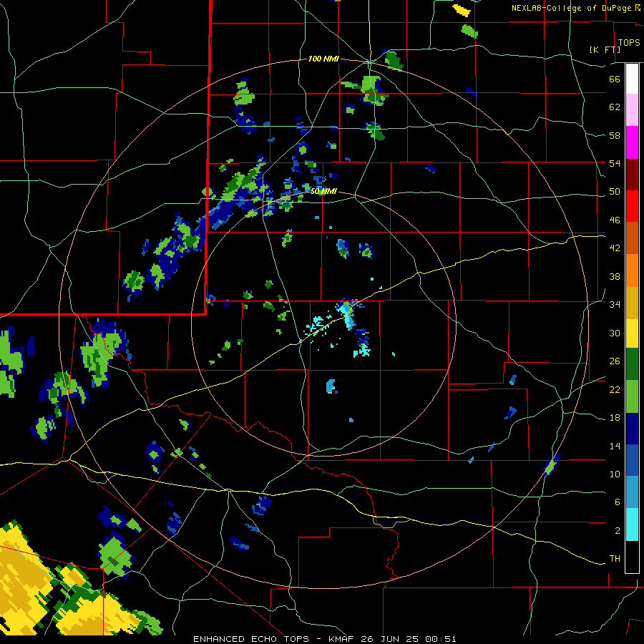Image resolution: width=644 pixels, height=644 pixels.
Task: Select the bright red swatch on the scale
Action: 632,206
